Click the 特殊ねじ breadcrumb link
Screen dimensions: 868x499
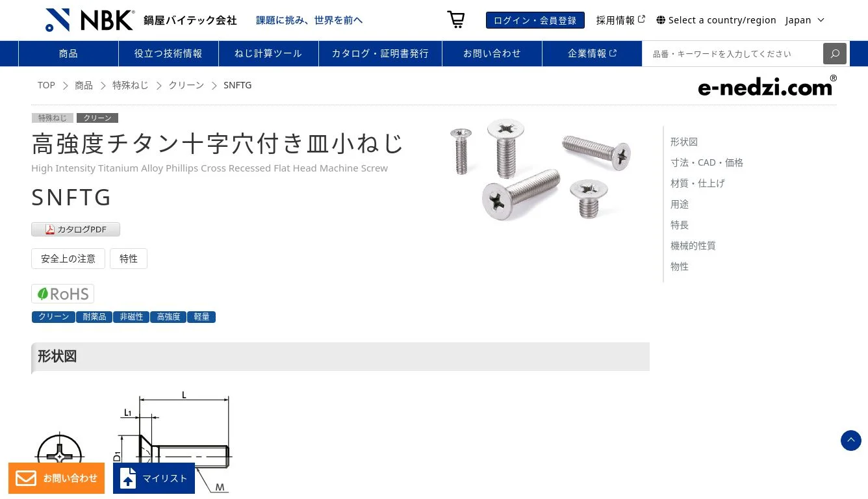coord(131,85)
